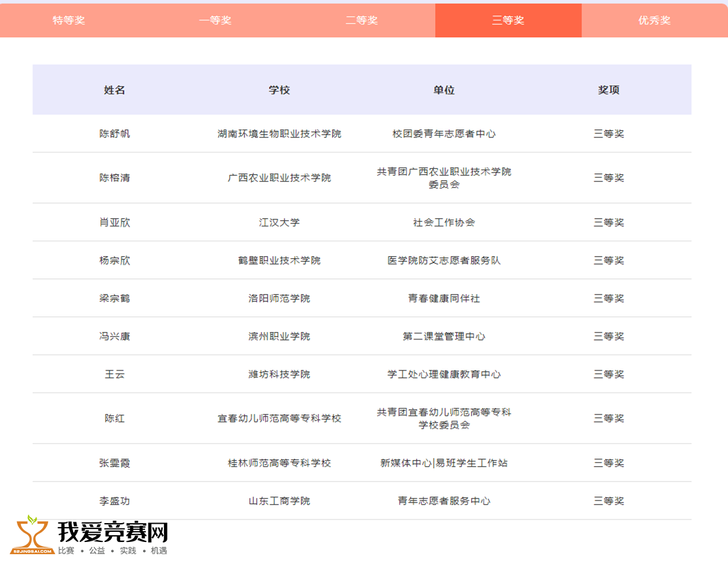Select the name 陈舒帆
This screenshot has width=728, height=563.
(x=115, y=133)
